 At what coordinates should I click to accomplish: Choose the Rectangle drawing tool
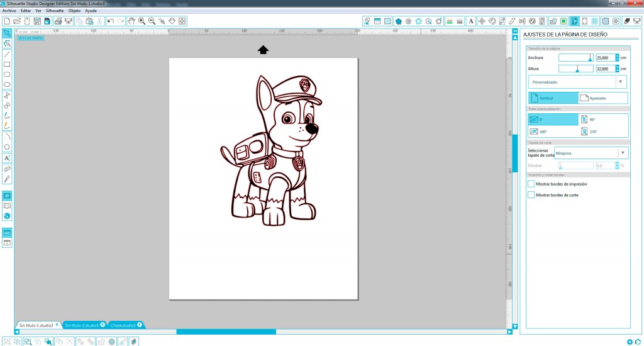[x=7, y=64]
